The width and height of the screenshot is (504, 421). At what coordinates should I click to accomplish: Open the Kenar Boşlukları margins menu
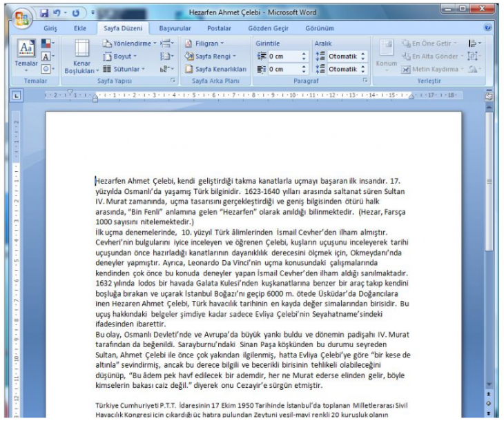coord(81,56)
